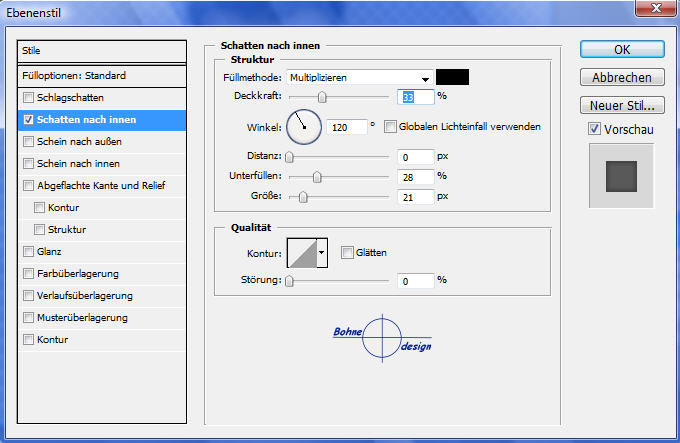This screenshot has height=443, width=680.
Task: Toggle the Vorschau preview checkbox
Action: pyautogui.click(x=594, y=129)
